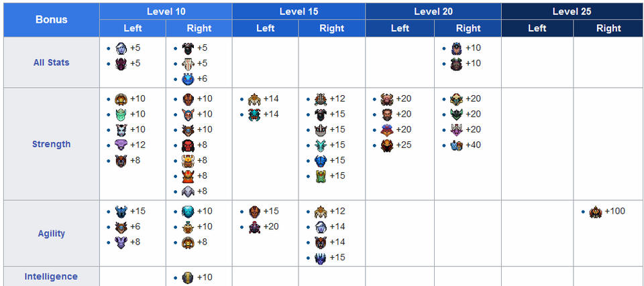Click the purple hero icon with +12 Strength at Level 10
This screenshot has width=644, height=286.
pyautogui.click(x=121, y=145)
